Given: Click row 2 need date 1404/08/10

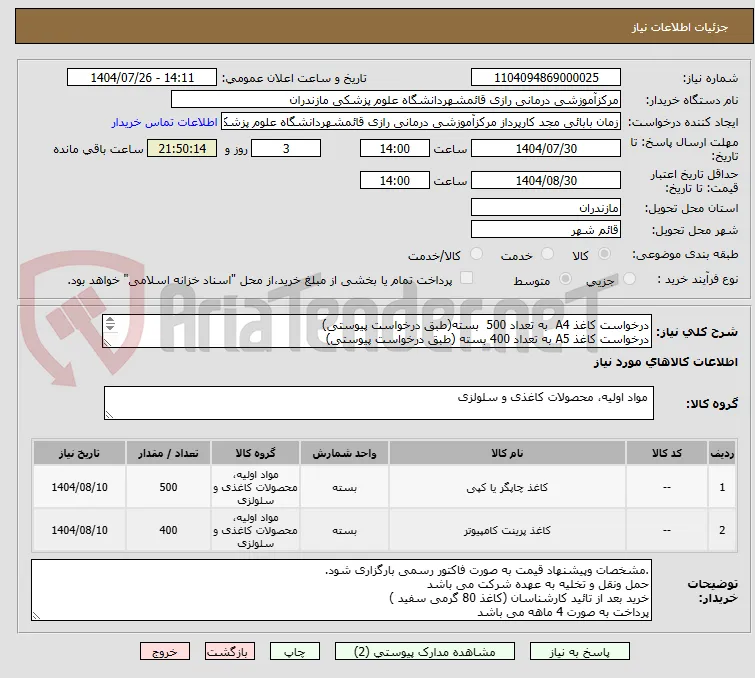Looking at the screenshot, I should click(79, 530).
